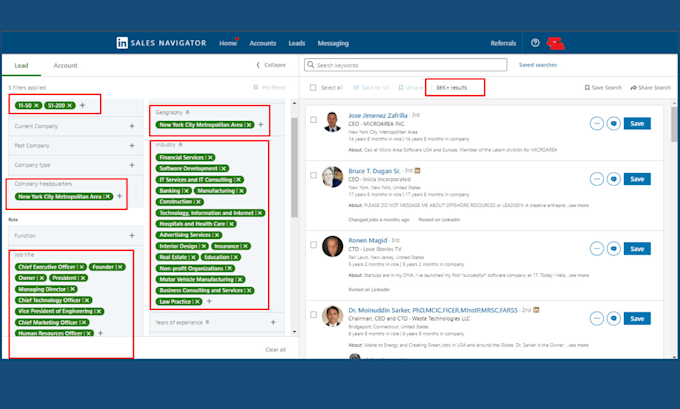Open Bruce T. Dugan Sr. profile name link

(374, 171)
